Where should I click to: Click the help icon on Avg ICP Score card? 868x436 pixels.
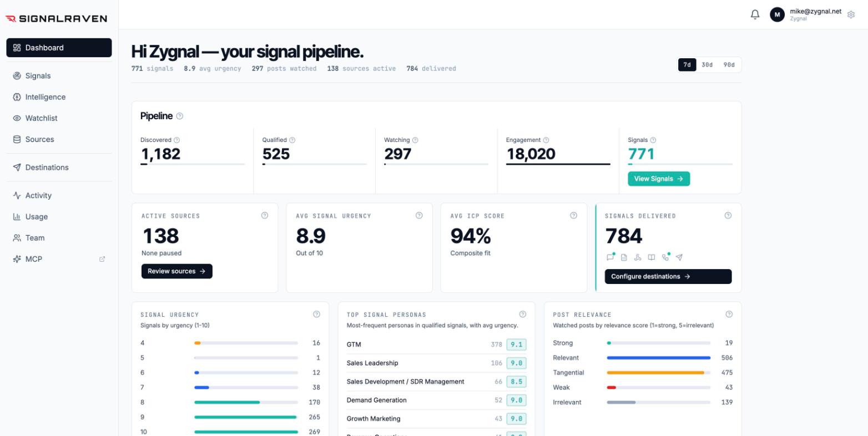573,216
